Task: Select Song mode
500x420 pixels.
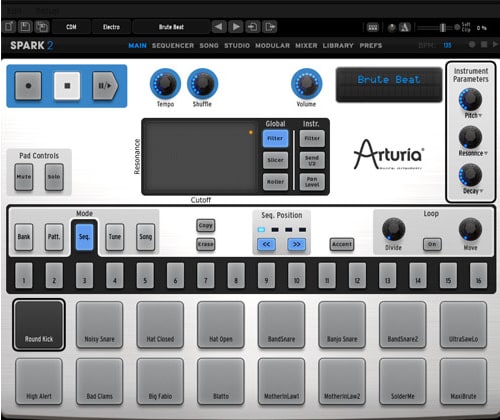Action: 145,237
